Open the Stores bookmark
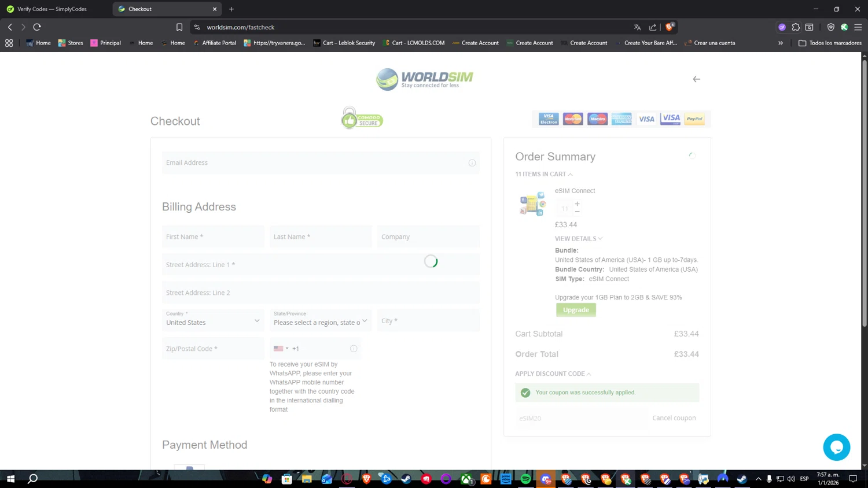Screen dimensions: 868x488 [71, 43]
